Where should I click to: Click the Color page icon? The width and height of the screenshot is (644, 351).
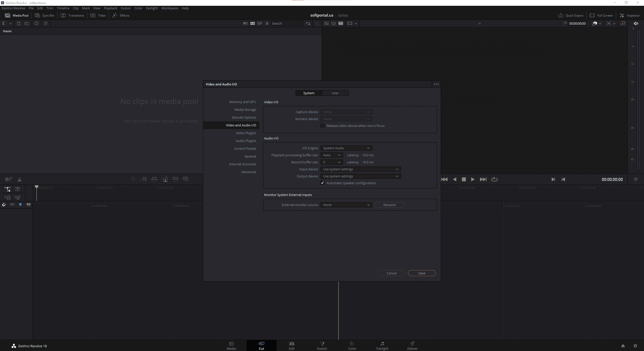[352, 344]
